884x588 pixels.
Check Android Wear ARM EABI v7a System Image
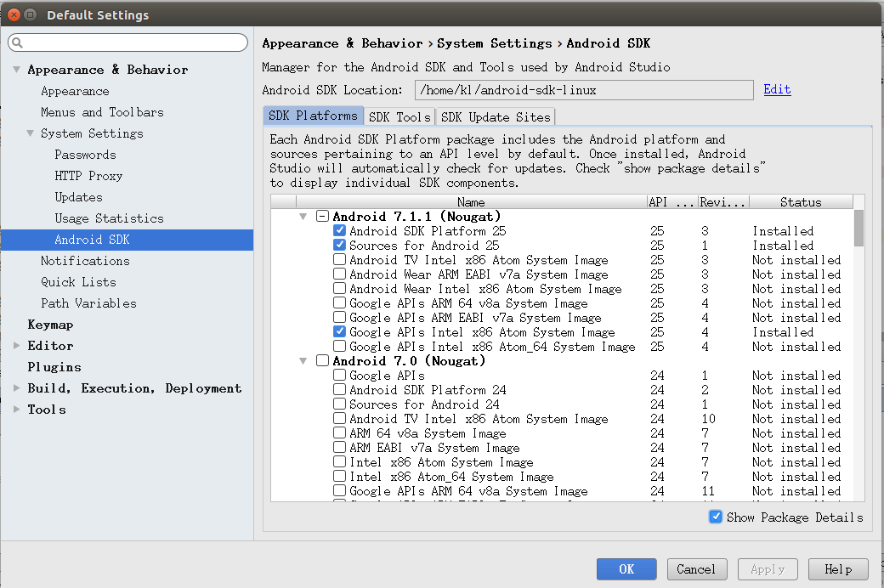(x=339, y=274)
